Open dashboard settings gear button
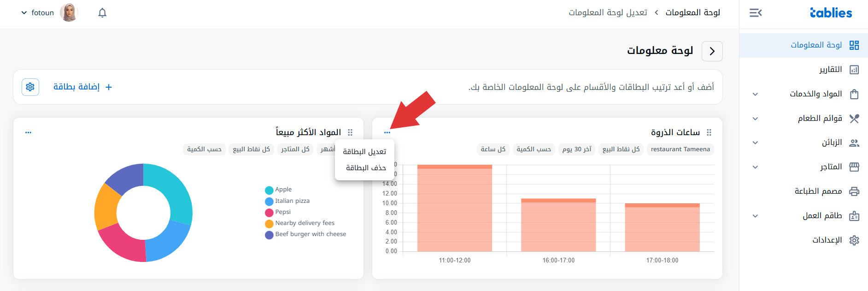This screenshot has height=291, width=868. 30,87
